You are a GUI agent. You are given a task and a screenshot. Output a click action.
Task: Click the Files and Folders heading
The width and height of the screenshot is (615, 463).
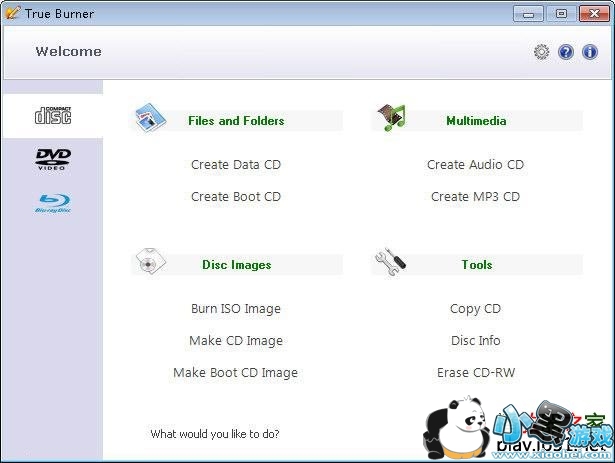(x=236, y=120)
